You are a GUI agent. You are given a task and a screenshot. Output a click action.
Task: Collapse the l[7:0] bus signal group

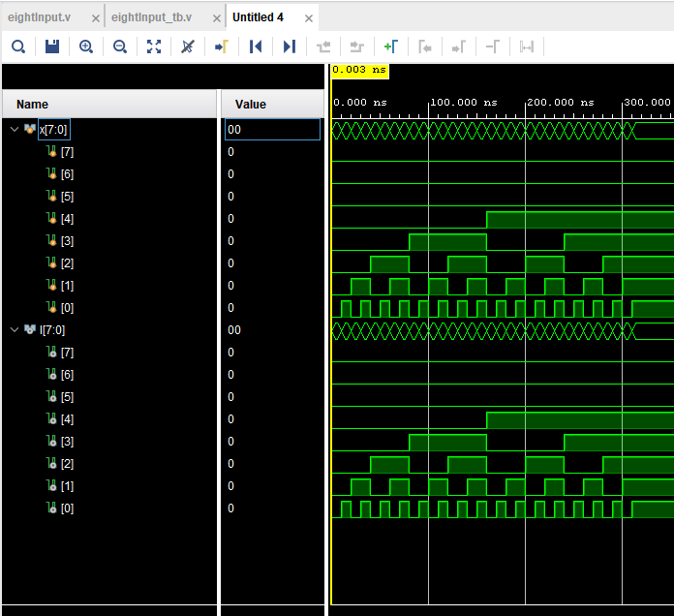tap(13, 329)
